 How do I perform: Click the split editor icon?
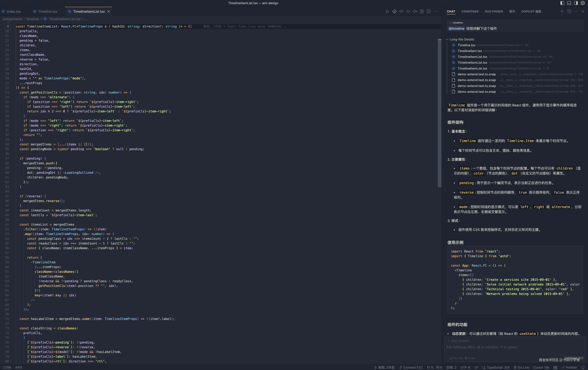(428, 12)
